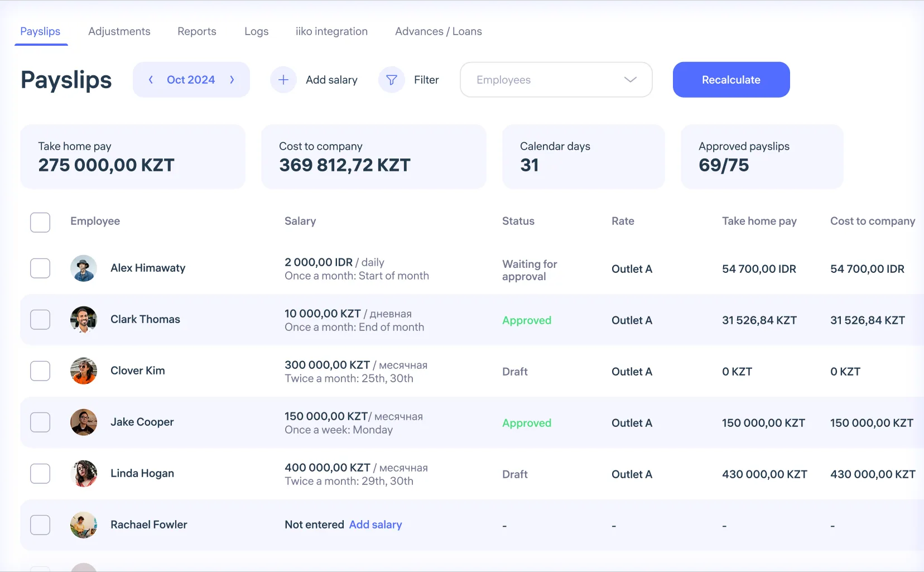Tick the Clover Kim checkbox
This screenshot has width=924, height=572.
[x=40, y=371]
